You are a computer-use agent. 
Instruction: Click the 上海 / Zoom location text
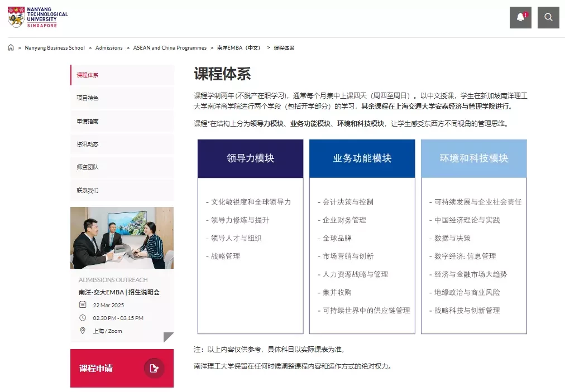[x=107, y=331]
